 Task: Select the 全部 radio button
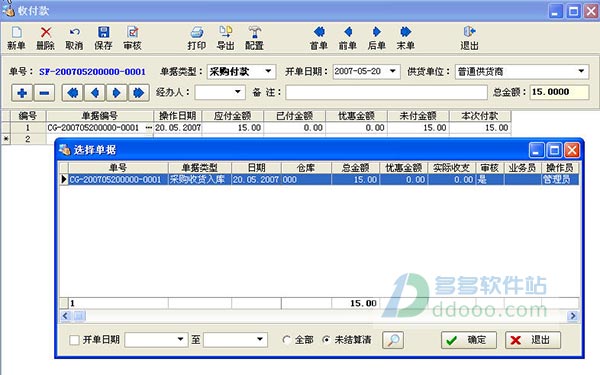pyautogui.click(x=286, y=340)
